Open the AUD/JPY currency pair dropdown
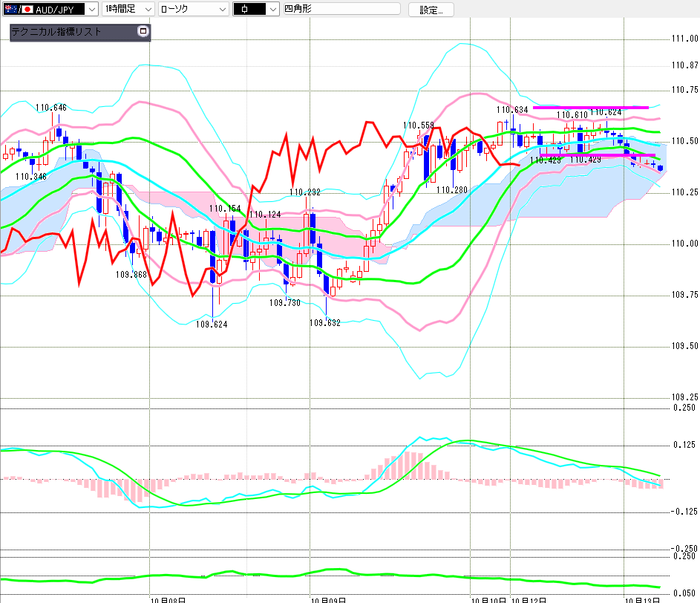700x603 pixels. click(50, 9)
